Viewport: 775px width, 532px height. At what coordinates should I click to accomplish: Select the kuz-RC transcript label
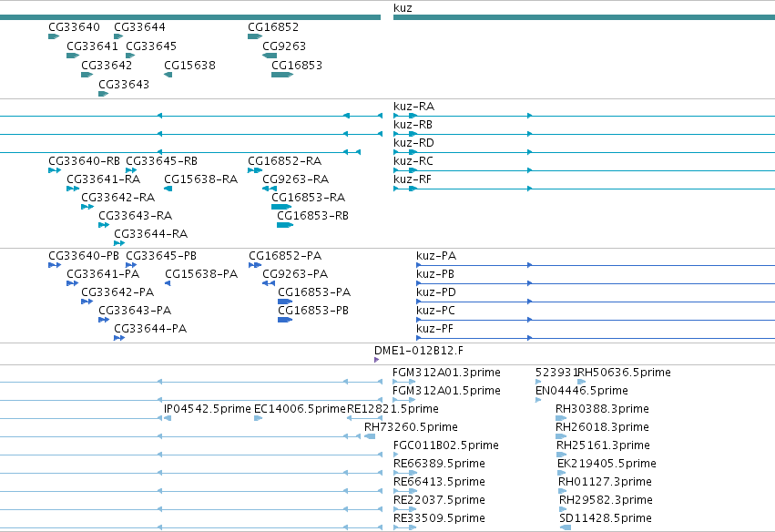point(413,161)
